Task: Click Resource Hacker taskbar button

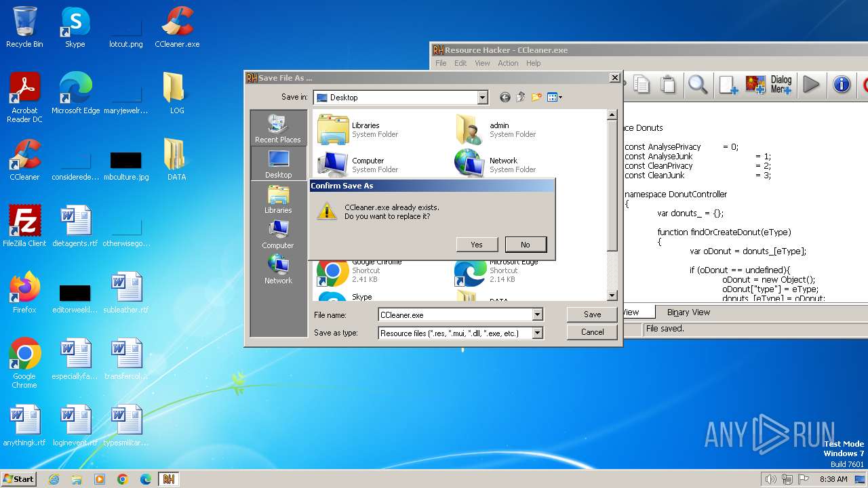Action: click(x=169, y=479)
